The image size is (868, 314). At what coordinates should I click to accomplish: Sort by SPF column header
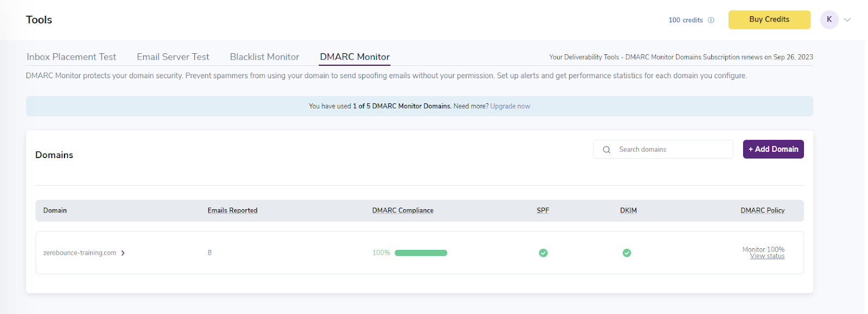(x=542, y=210)
